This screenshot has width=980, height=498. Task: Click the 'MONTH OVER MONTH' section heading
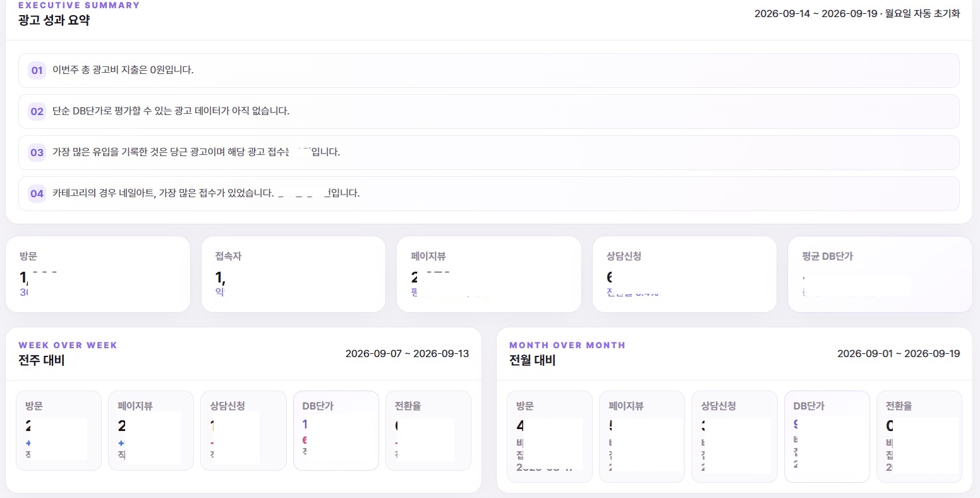pyautogui.click(x=567, y=345)
